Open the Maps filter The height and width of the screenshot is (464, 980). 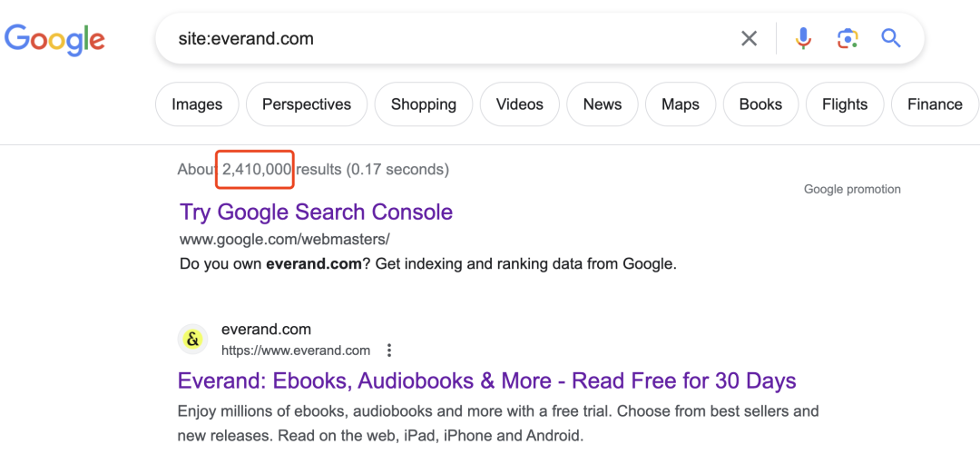(680, 104)
